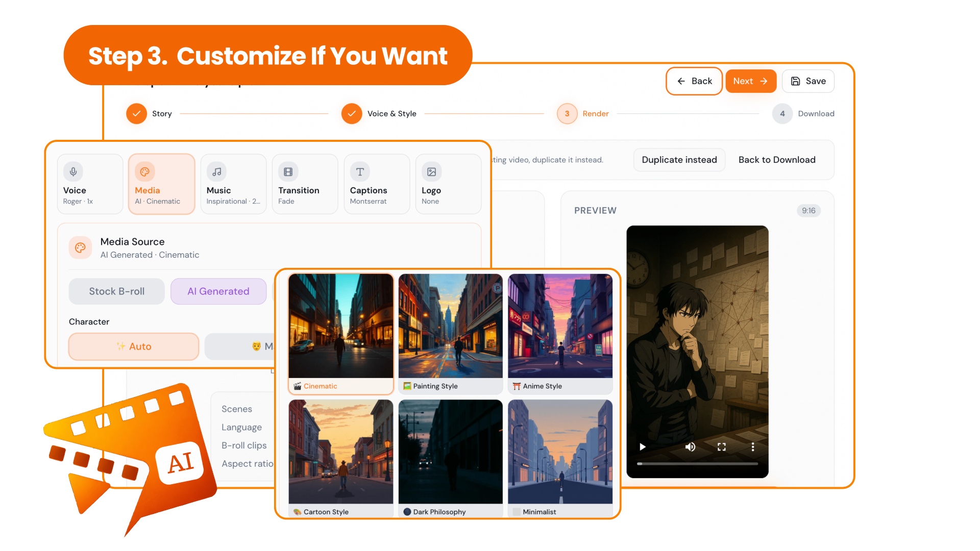Click the Duplicate instead button
980x551 pixels.
coord(679,160)
